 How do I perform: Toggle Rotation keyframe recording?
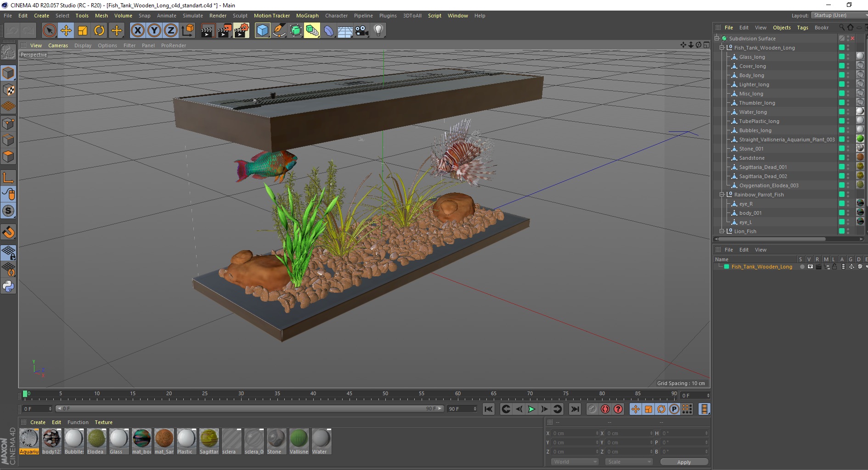point(661,409)
